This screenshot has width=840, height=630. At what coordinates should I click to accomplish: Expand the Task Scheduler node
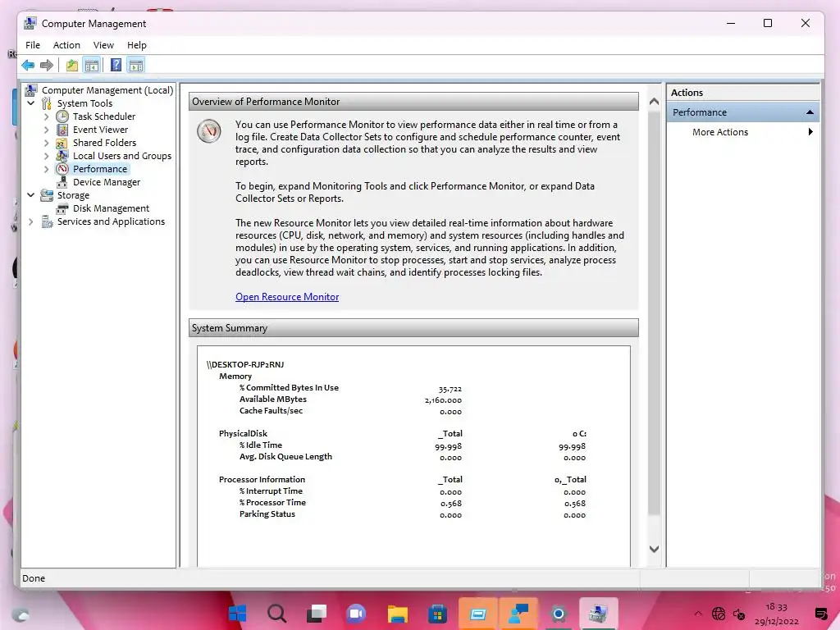pyautogui.click(x=47, y=116)
